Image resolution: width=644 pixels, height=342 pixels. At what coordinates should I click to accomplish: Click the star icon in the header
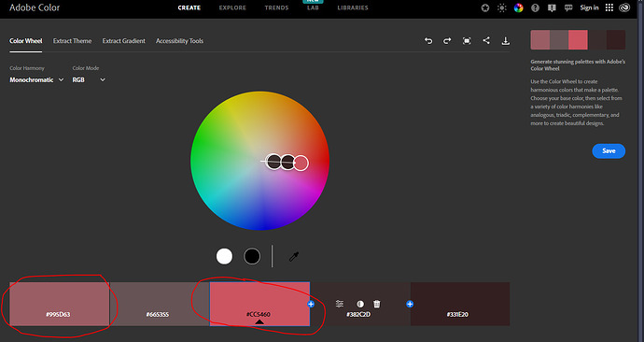tap(485, 7)
